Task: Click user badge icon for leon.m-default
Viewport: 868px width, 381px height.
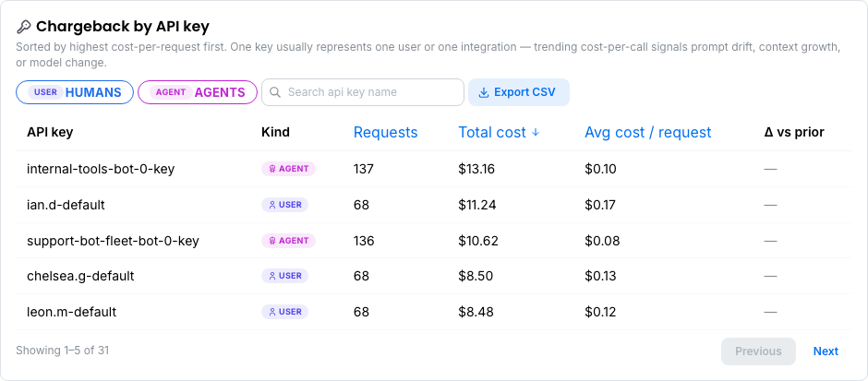Action: (271, 312)
